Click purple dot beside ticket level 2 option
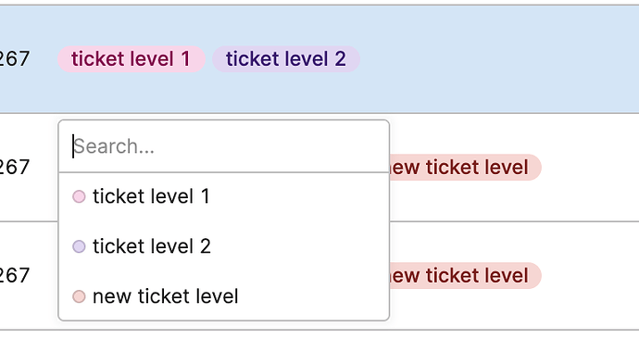 tap(79, 246)
